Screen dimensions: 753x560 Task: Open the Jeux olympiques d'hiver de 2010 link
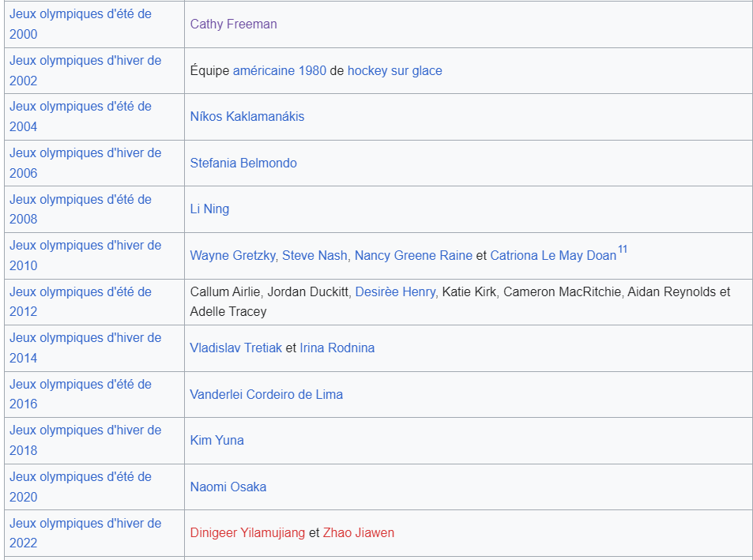pyautogui.click(x=85, y=255)
